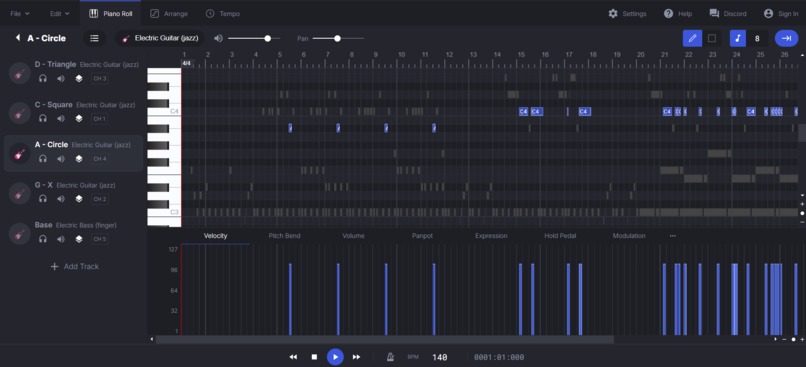
Task: Solo the G - X track
Action: (x=43, y=199)
